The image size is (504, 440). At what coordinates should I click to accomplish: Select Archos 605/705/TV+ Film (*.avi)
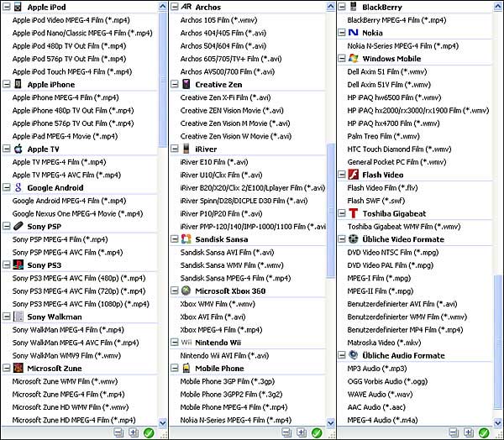231,59
